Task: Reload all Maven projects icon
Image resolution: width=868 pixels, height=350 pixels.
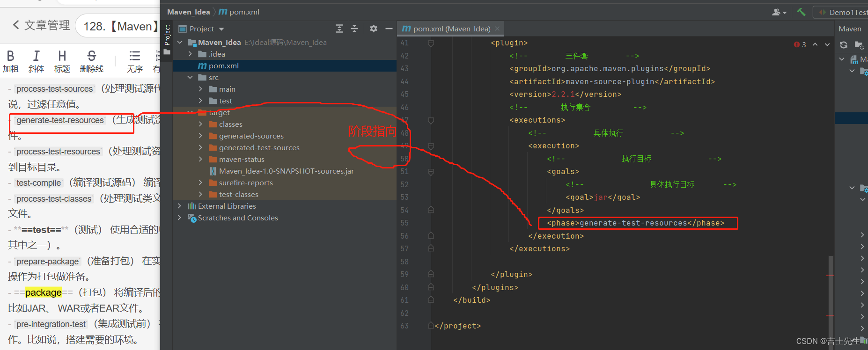Action: tap(844, 45)
